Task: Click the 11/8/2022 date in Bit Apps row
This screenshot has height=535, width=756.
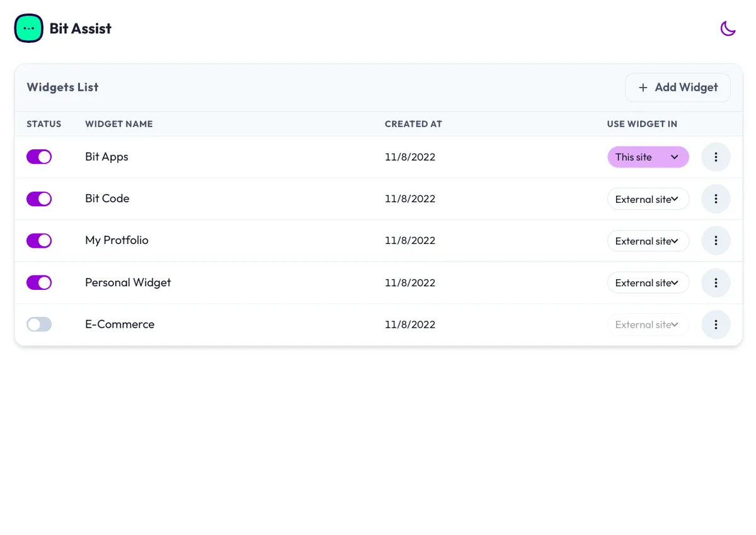Action: 410,157
